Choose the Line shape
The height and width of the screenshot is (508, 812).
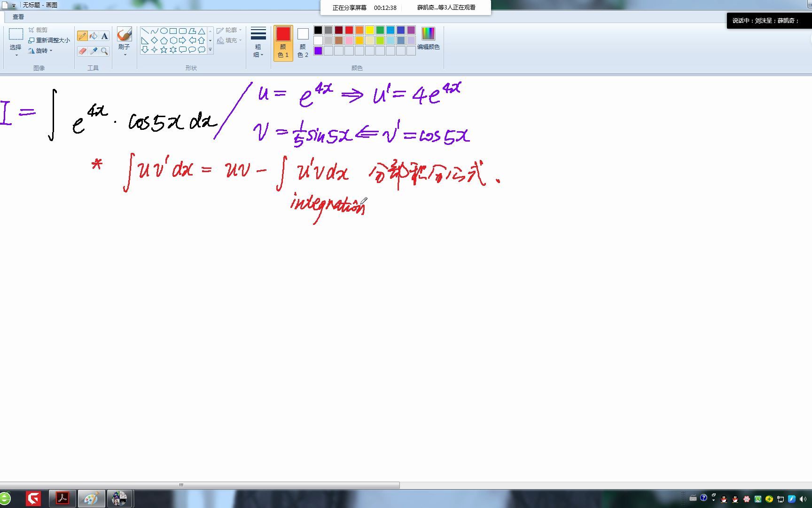click(145, 31)
